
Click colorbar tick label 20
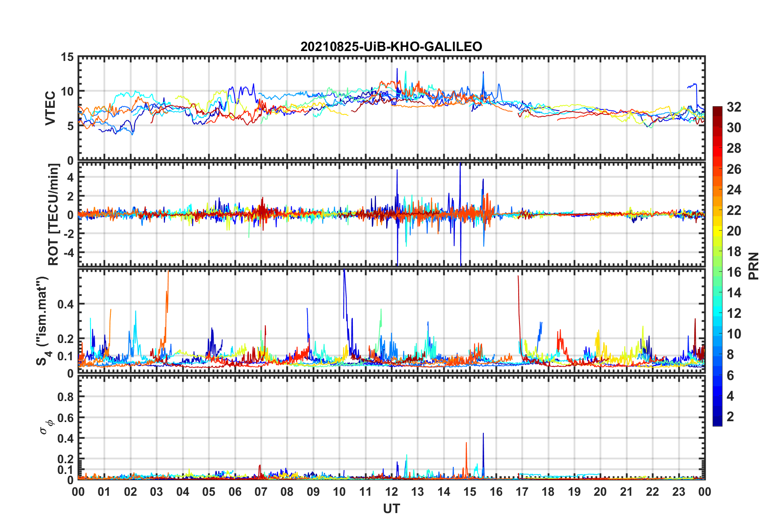point(734,231)
